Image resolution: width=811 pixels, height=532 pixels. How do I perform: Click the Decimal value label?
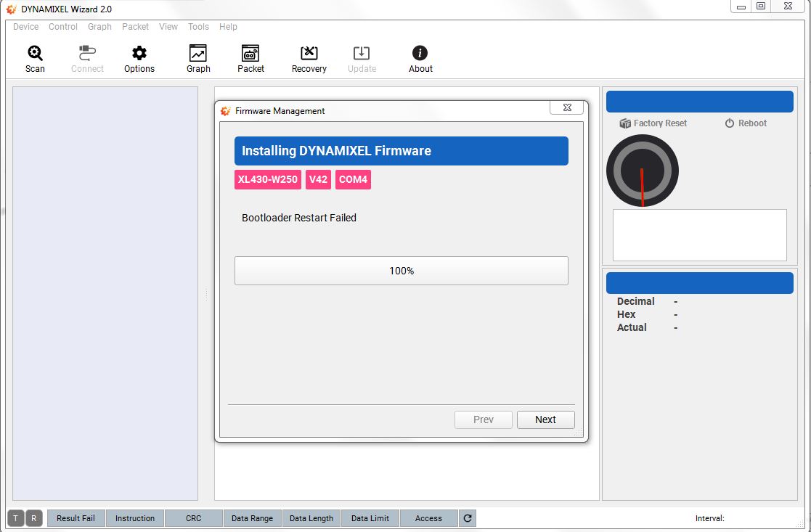pyautogui.click(x=636, y=301)
